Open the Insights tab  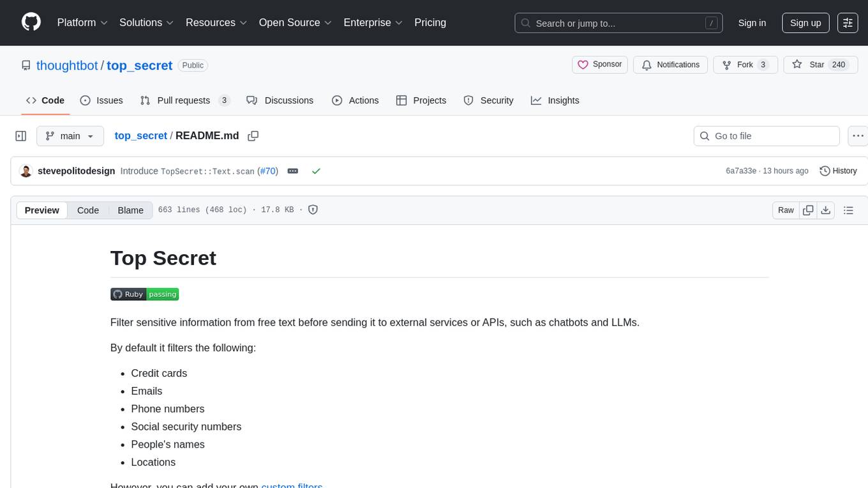click(555, 100)
